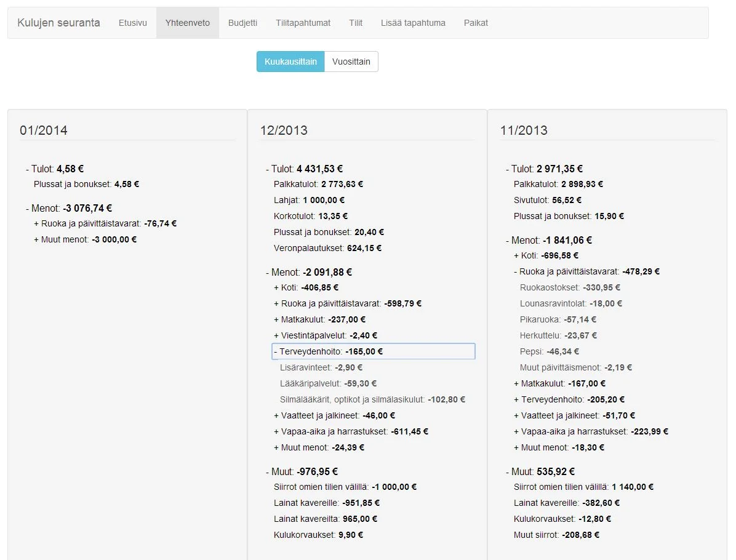Viewport: 736px width, 560px height.
Task: Switch to the Budjetti tab
Action: point(242,23)
